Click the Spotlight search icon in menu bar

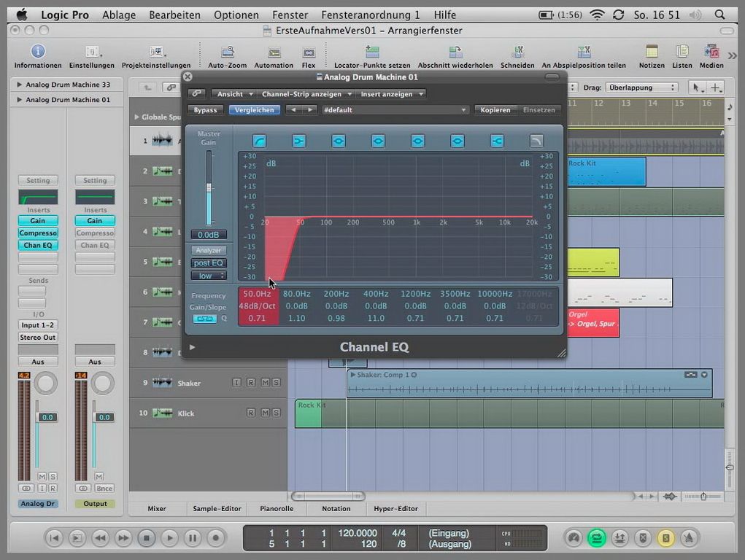(719, 15)
